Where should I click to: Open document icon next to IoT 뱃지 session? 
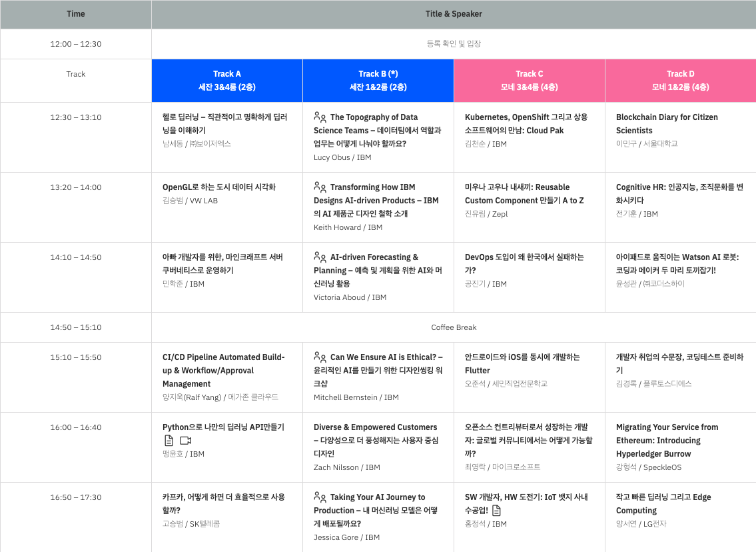(x=497, y=510)
